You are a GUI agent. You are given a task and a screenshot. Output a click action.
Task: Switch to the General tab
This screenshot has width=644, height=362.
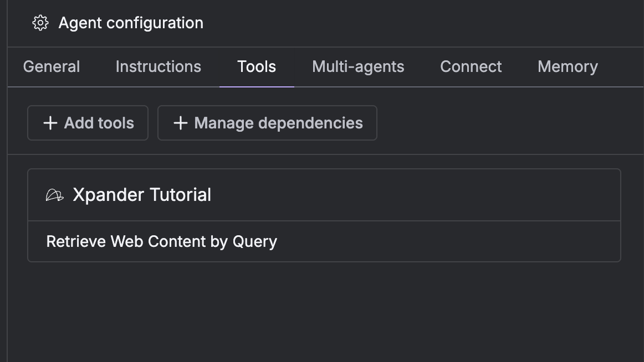[x=52, y=66]
